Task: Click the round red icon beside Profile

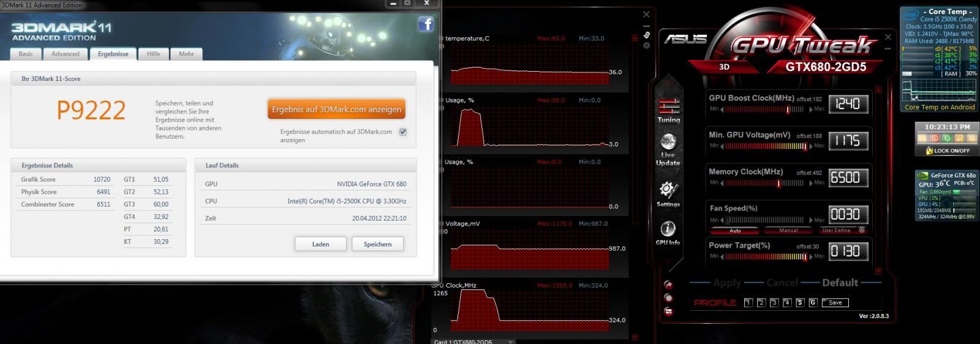Action: (668, 298)
